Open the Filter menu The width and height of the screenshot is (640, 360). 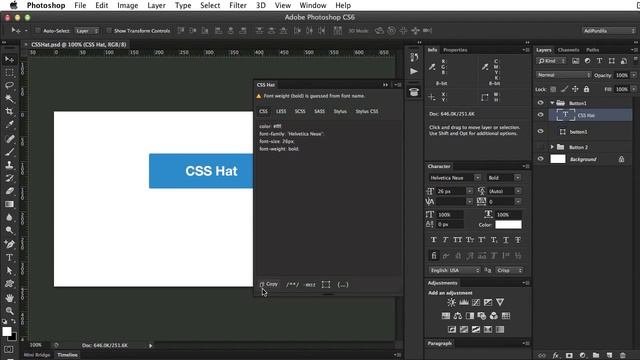point(238,5)
